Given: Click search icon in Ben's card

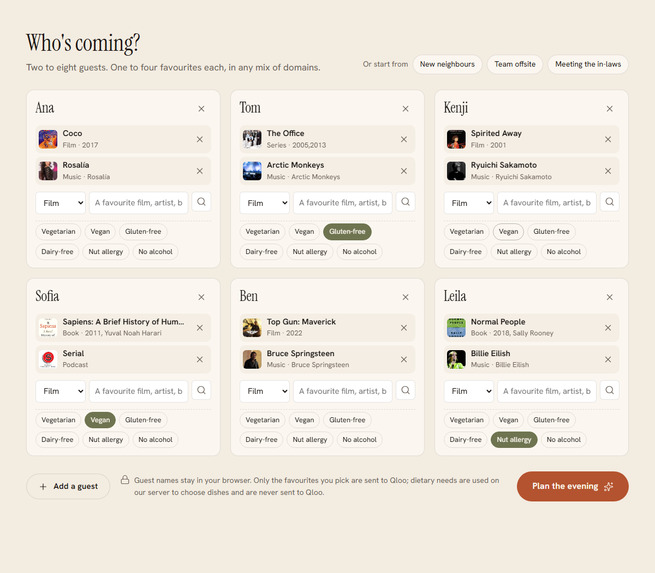Looking at the screenshot, I should (405, 390).
